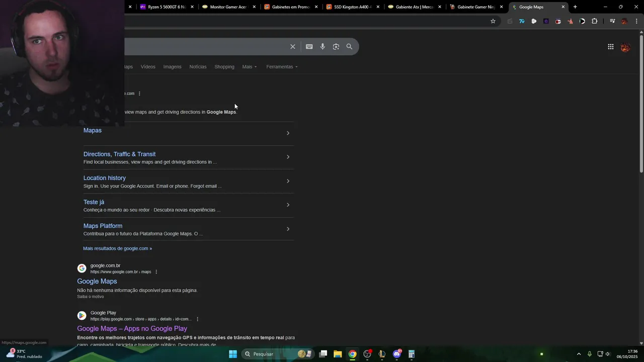Open the Chrome Extensions puzzle menu
Viewport: 644px width, 362px height.
click(x=595, y=21)
